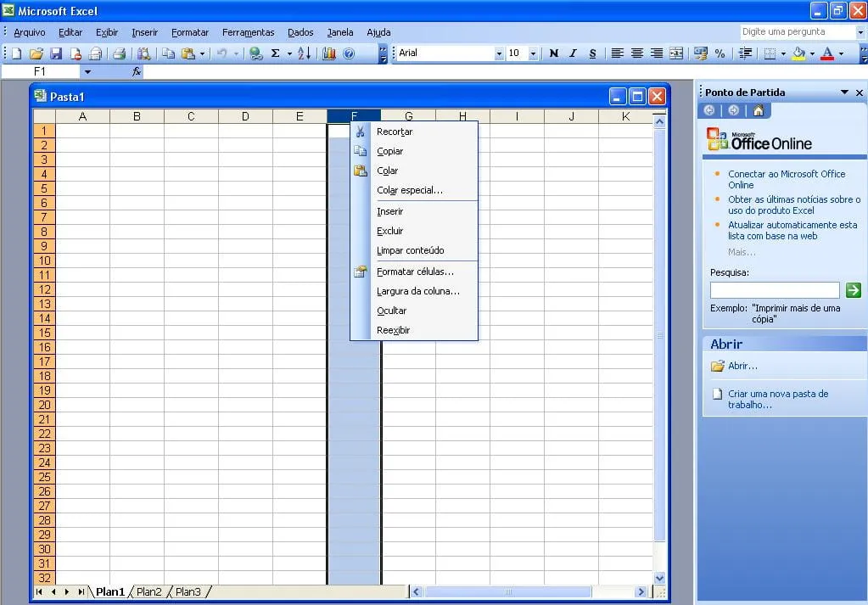This screenshot has width=868, height=605.
Task: Choose Largura da coluna in context menu
Action: point(413,291)
